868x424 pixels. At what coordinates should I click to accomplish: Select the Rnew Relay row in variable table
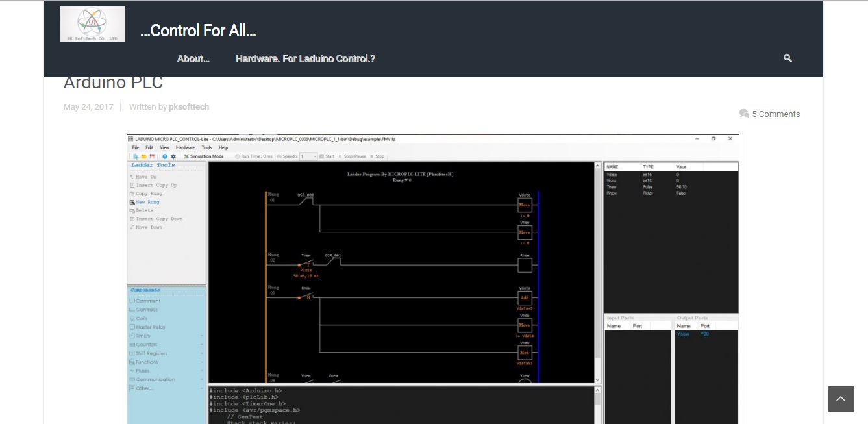pos(671,193)
